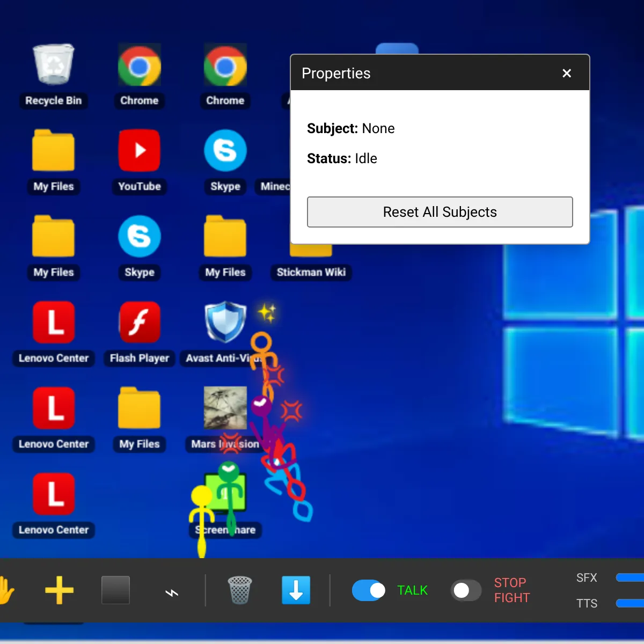
Task: Open the Lenovo Center icon beside Mars Invasion
Action: 53,408
